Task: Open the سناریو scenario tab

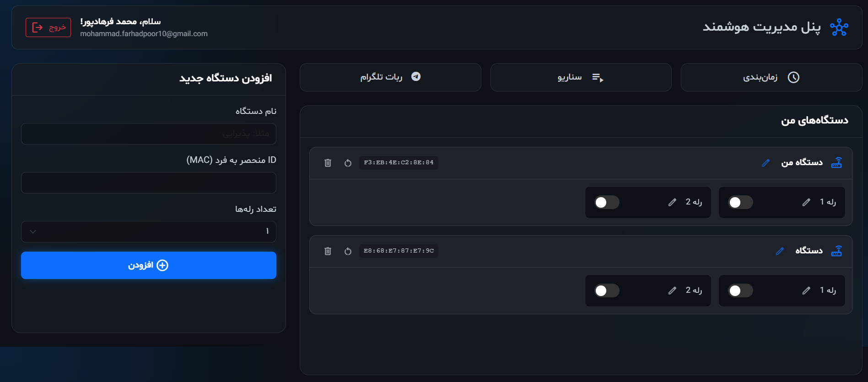Action: point(581,77)
